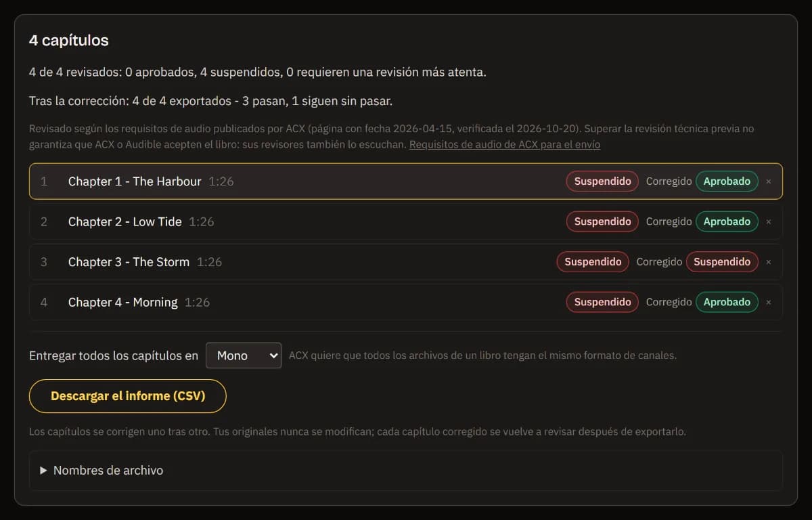The image size is (812, 520).
Task: Click the original Suspendido badge for Chapter 4
Action: tap(602, 302)
